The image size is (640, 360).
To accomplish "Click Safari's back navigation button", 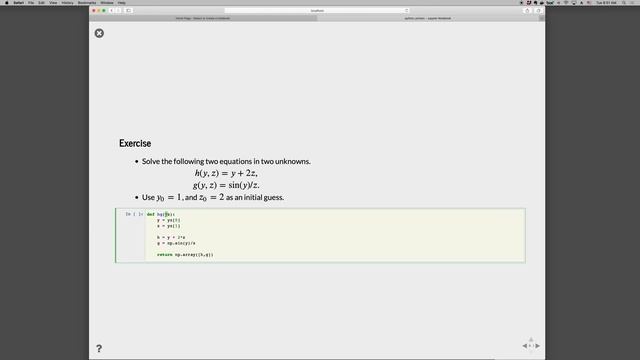I will [111, 11].
